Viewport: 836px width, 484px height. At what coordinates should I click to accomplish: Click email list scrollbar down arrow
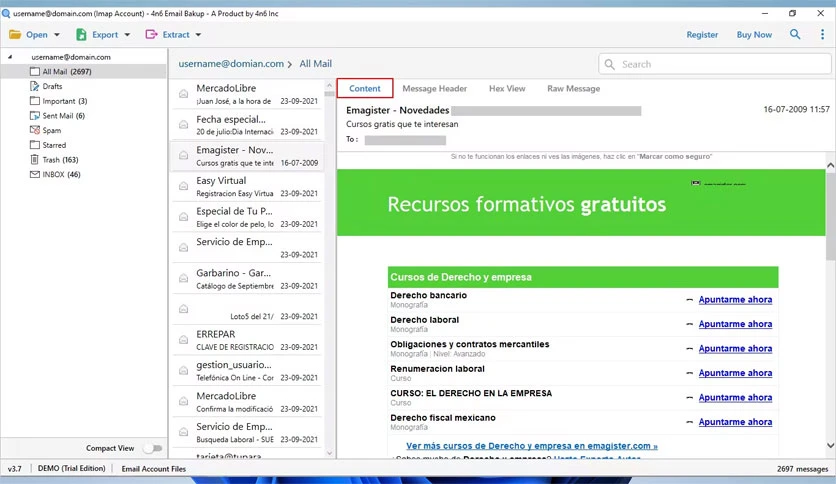coord(329,454)
